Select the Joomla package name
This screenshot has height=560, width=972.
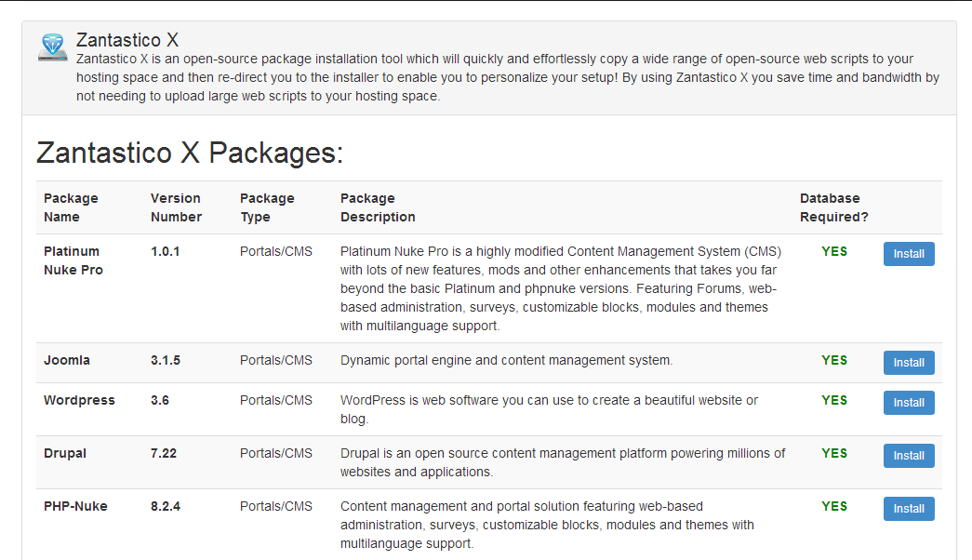coord(66,360)
